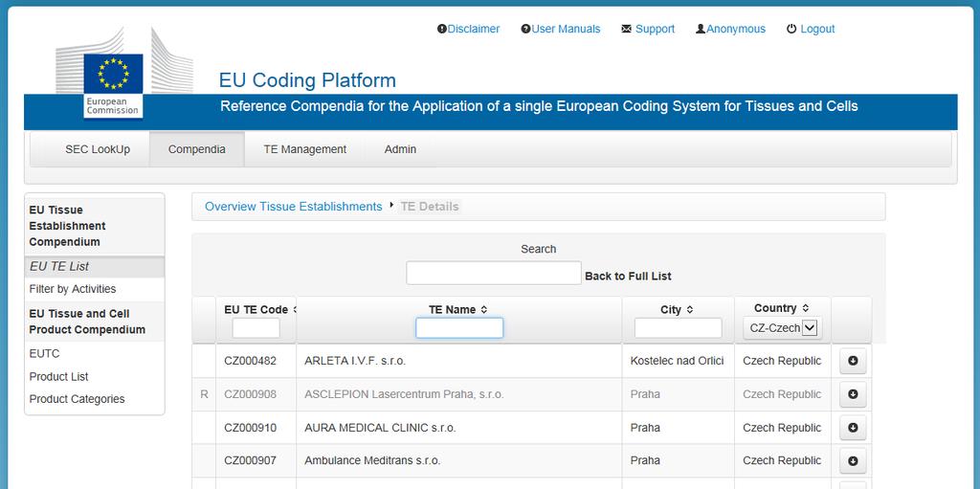This screenshot has width=980, height=489.
Task: Click the Support envelope icon
Action: click(626, 29)
